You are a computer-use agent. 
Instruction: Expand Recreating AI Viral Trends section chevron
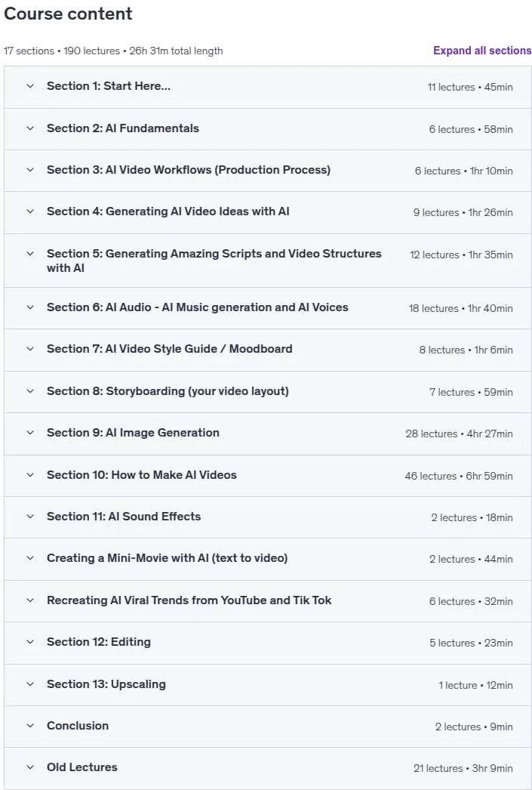pos(30,600)
